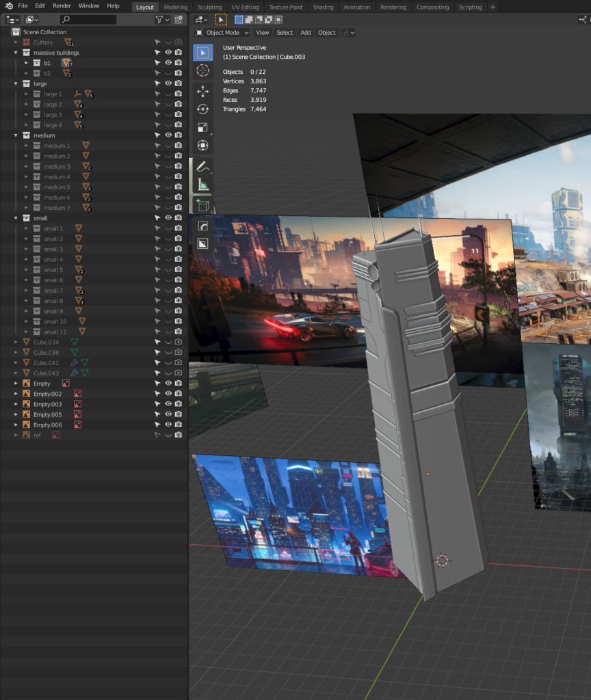Image resolution: width=591 pixels, height=700 pixels.
Task: Select the Measure tool
Action: click(202, 185)
